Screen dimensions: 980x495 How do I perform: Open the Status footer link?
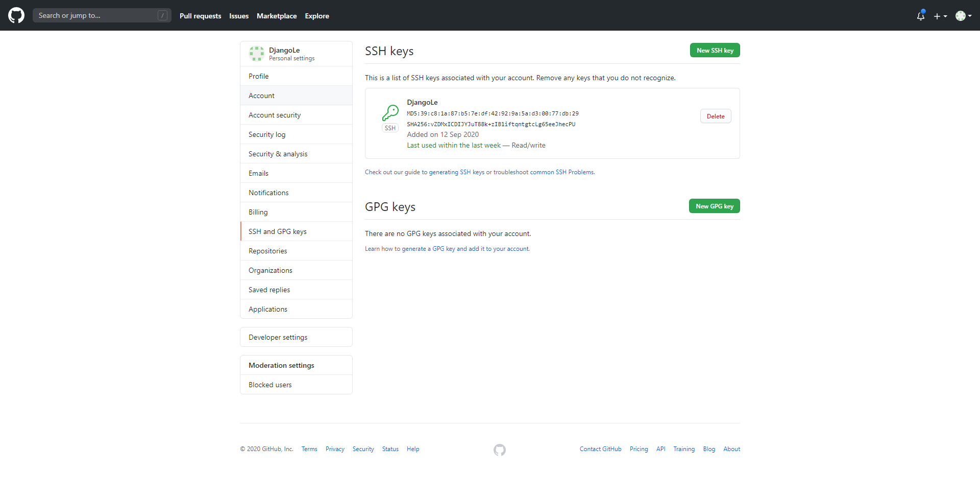(390, 449)
